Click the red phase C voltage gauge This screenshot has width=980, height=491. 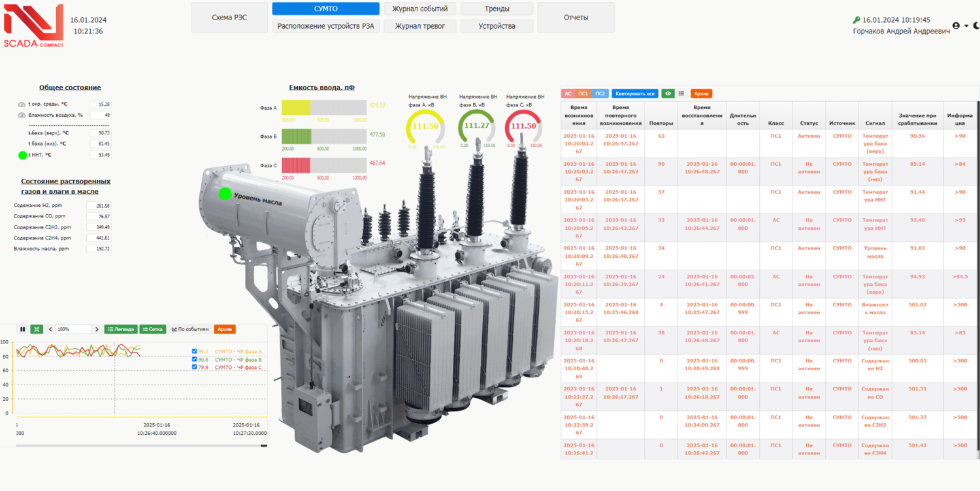(524, 127)
